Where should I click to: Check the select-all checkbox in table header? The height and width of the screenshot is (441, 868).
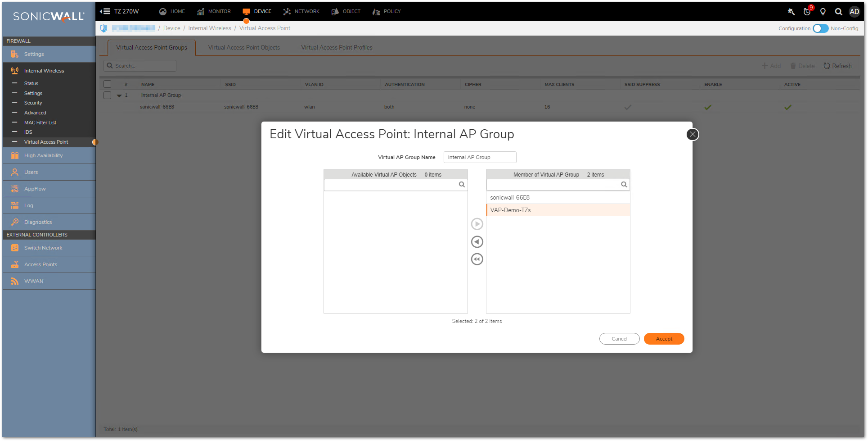pos(107,84)
